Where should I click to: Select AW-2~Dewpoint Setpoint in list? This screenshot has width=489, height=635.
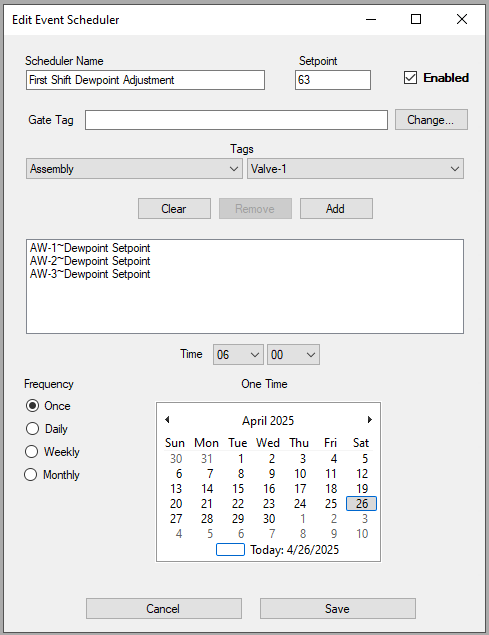pyautogui.click(x=90, y=261)
